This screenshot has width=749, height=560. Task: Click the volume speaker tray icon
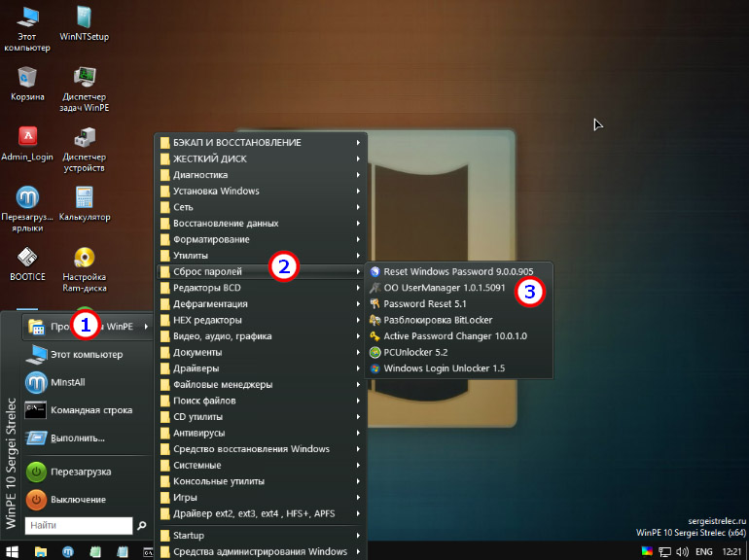pyautogui.click(x=683, y=552)
